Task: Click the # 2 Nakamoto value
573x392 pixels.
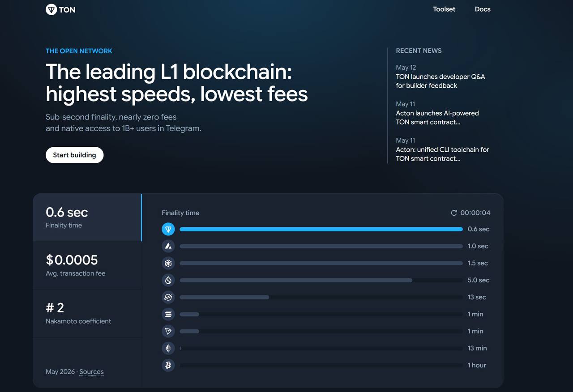Action: [x=55, y=308]
